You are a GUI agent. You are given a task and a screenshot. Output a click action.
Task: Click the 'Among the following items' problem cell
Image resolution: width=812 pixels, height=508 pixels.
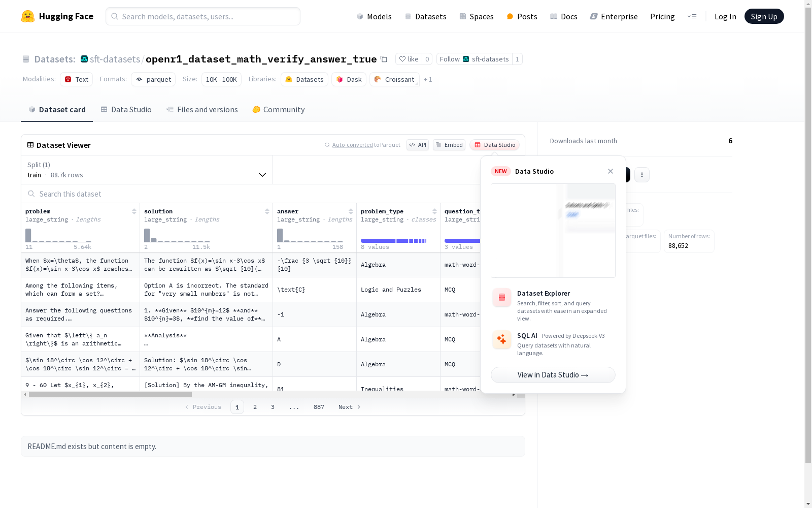pos(81,290)
